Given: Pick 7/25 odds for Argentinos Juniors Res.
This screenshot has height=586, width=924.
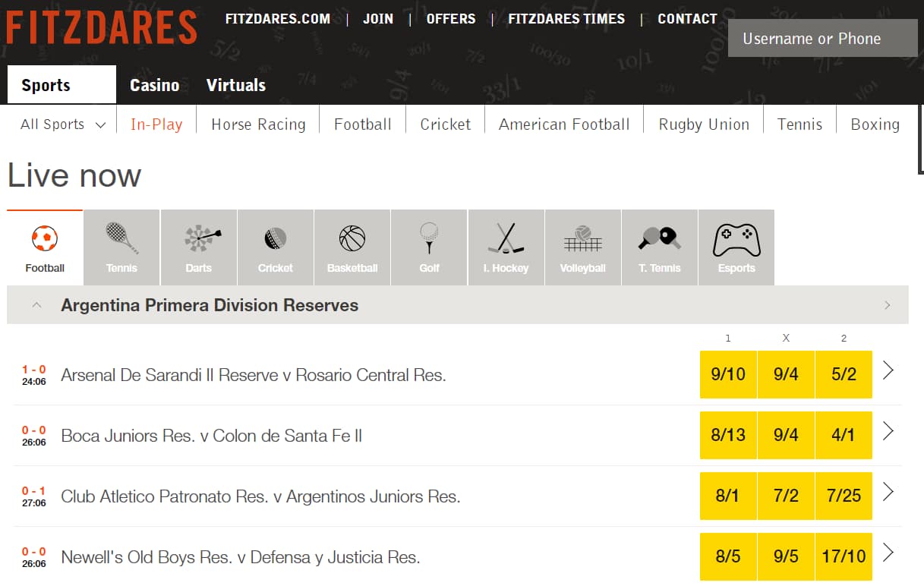Looking at the screenshot, I should pos(844,496).
